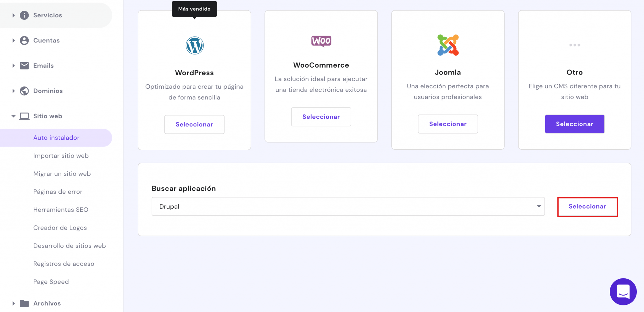Select Importar sitio web in the sidebar

[61, 155]
